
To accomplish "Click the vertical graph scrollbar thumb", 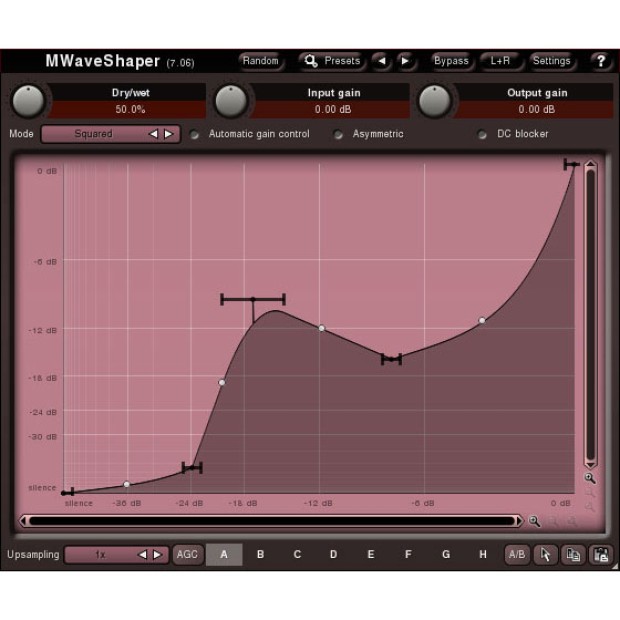I will click(x=590, y=315).
